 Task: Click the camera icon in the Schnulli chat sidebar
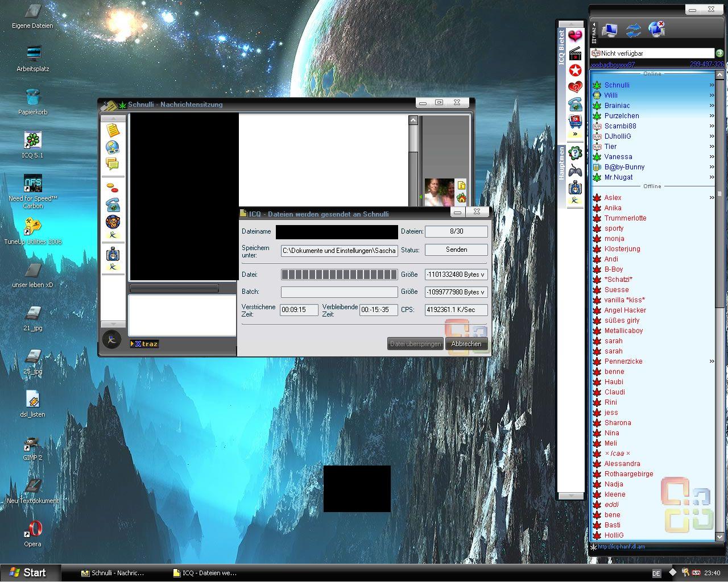tap(113, 253)
